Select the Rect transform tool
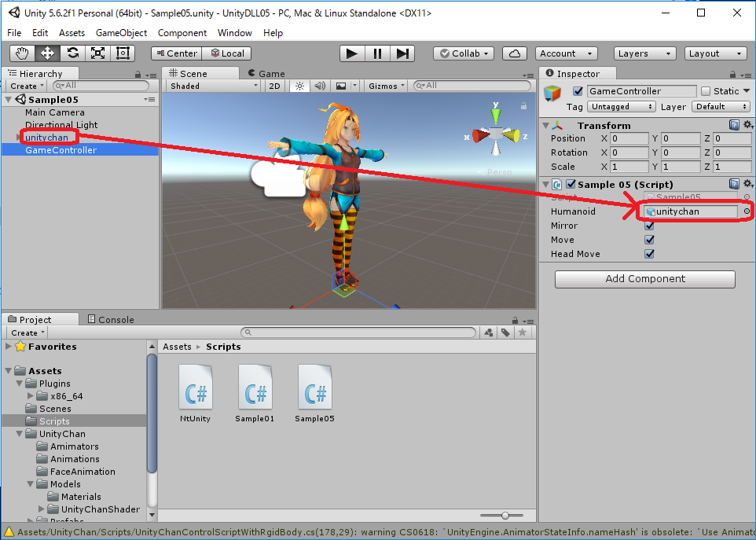Screen dimensions: 756x540 [x=123, y=53]
